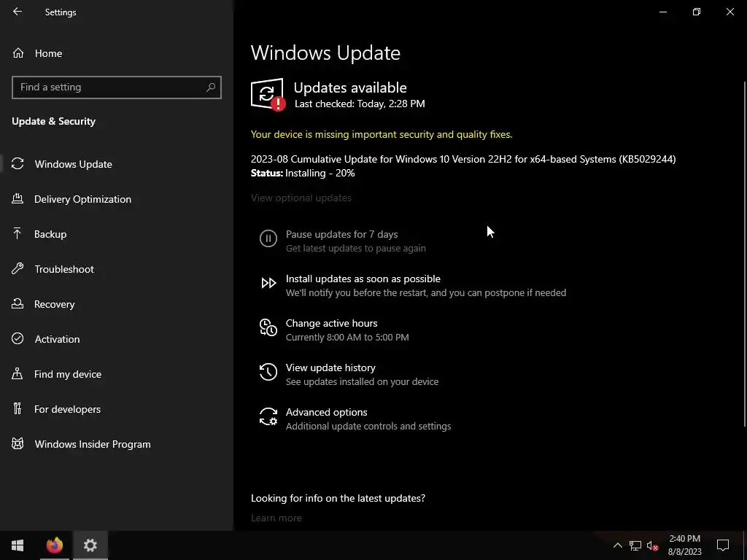Click the back arrow in Settings

(18, 12)
